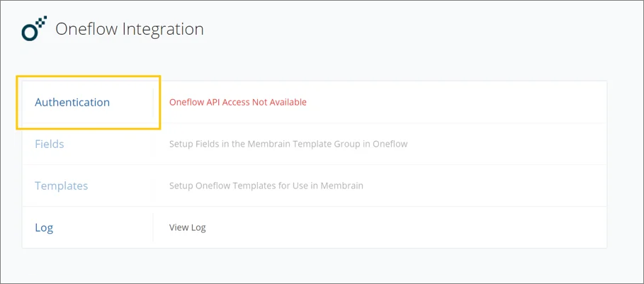
Task: Open the Templates setup section
Action: coord(61,186)
